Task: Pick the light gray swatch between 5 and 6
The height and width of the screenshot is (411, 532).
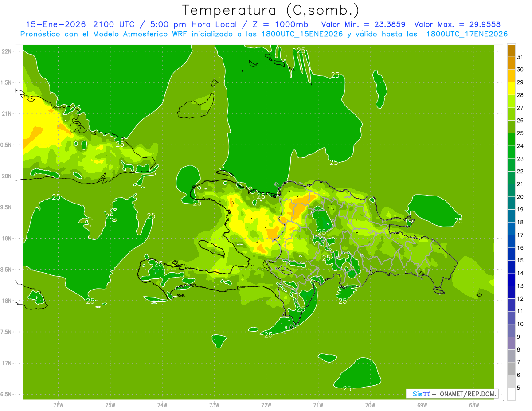Action: [511, 381]
